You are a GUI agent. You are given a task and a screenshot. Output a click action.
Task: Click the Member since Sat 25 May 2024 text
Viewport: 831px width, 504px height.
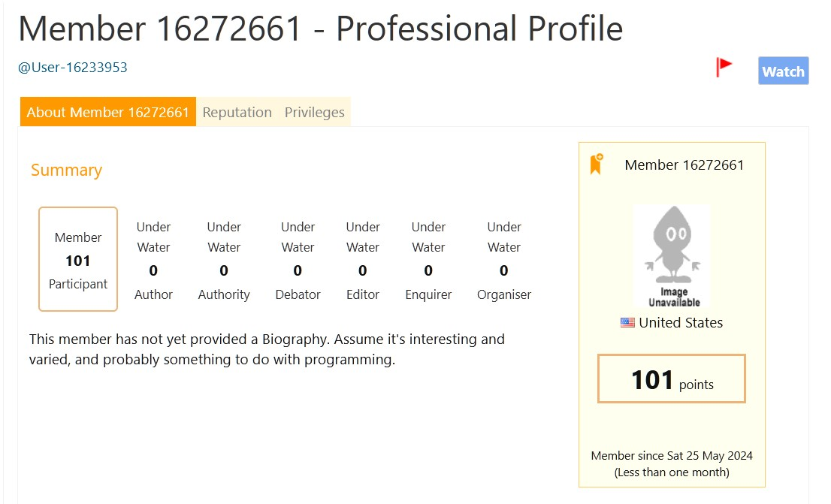coord(672,456)
